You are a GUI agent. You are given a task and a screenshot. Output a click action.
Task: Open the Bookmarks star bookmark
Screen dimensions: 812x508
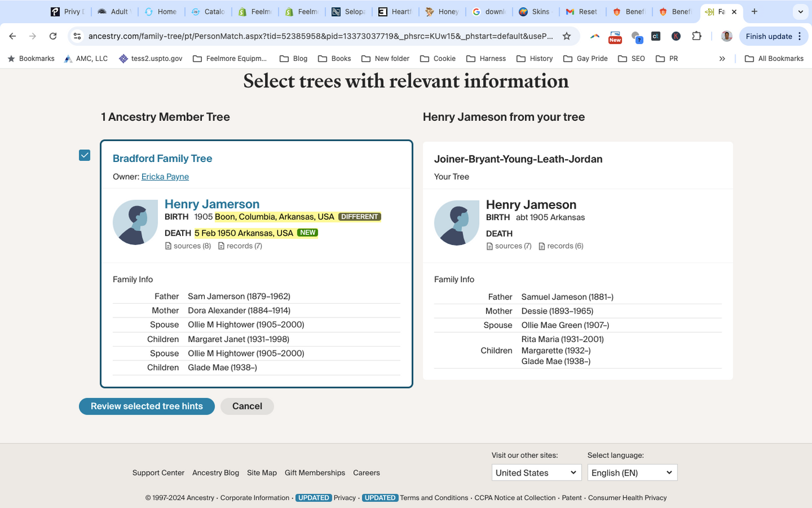tap(31, 59)
